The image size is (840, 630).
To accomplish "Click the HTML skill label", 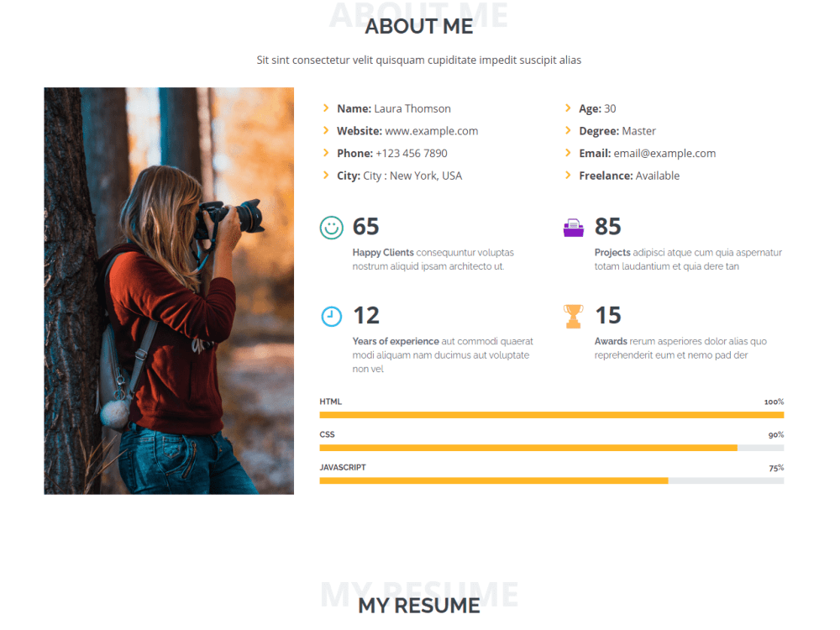I will 330,402.
